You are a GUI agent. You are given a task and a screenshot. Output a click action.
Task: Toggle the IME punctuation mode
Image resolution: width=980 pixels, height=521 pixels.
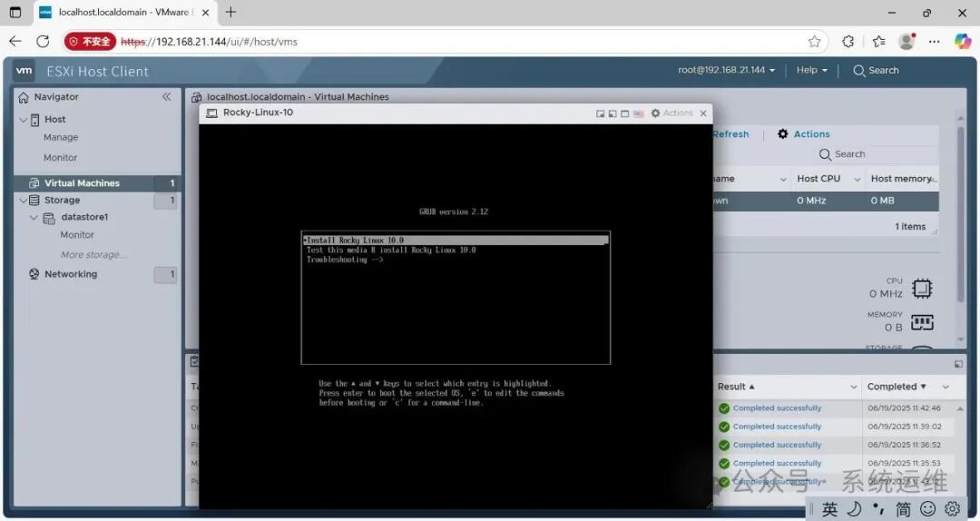tap(878, 509)
